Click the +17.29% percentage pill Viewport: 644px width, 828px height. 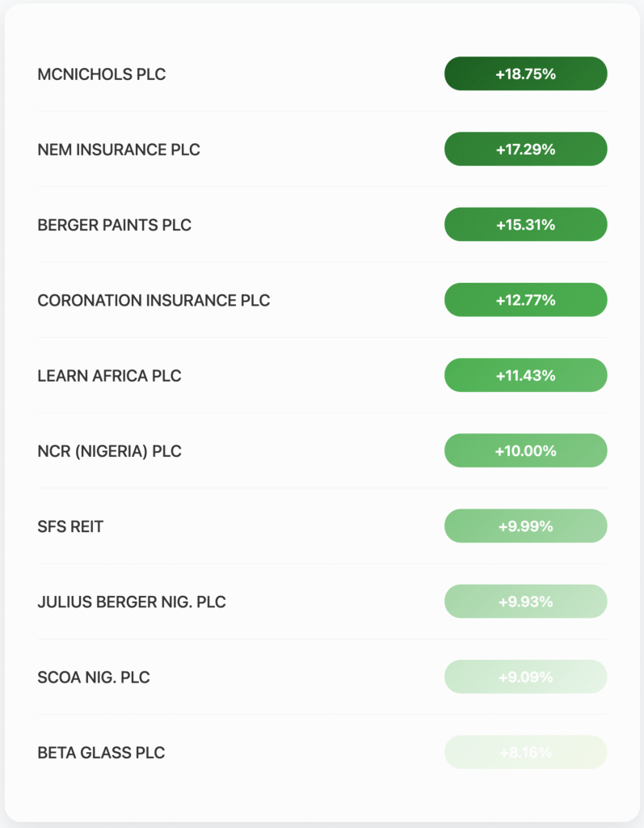click(x=525, y=149)
